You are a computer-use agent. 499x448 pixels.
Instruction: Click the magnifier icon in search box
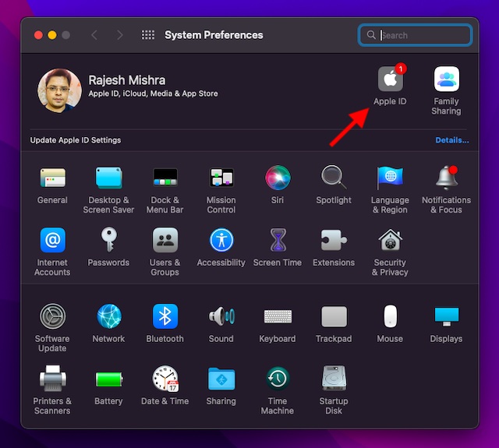371,34
